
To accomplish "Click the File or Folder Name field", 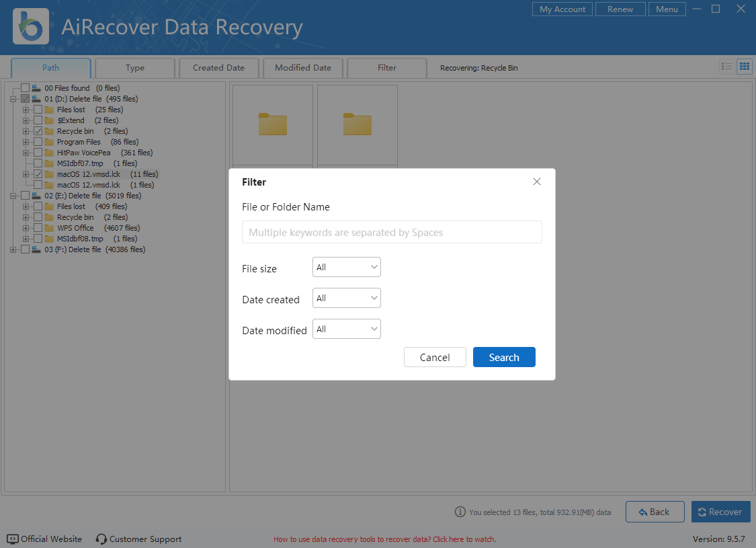I will (392, 233).
